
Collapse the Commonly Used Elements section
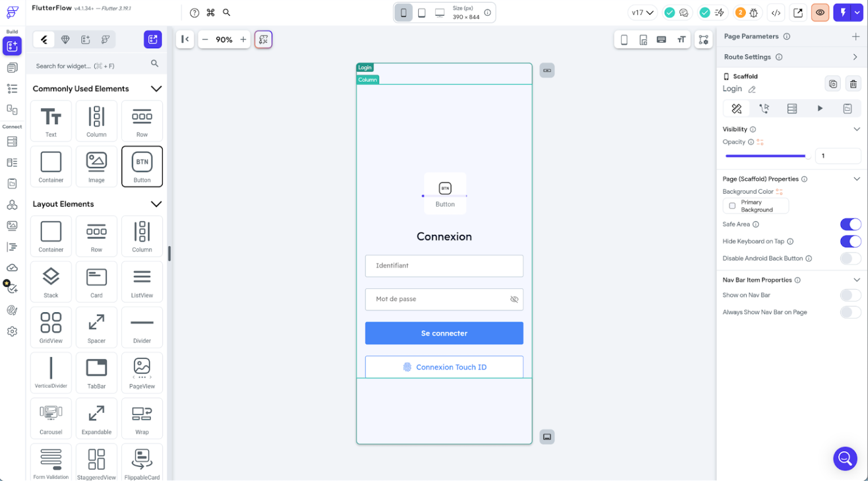coord(157,89)
